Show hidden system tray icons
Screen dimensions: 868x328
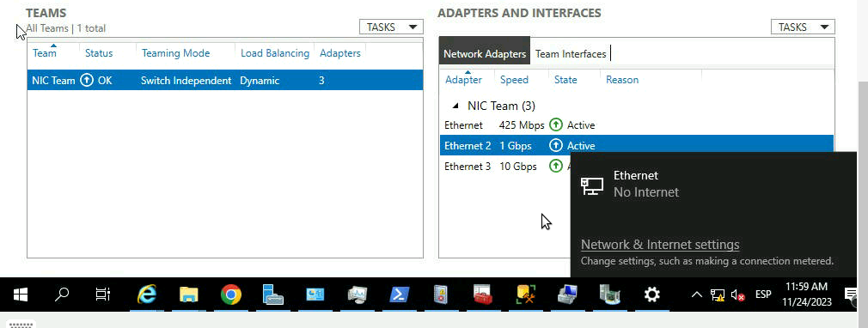(x=696, y=295)
